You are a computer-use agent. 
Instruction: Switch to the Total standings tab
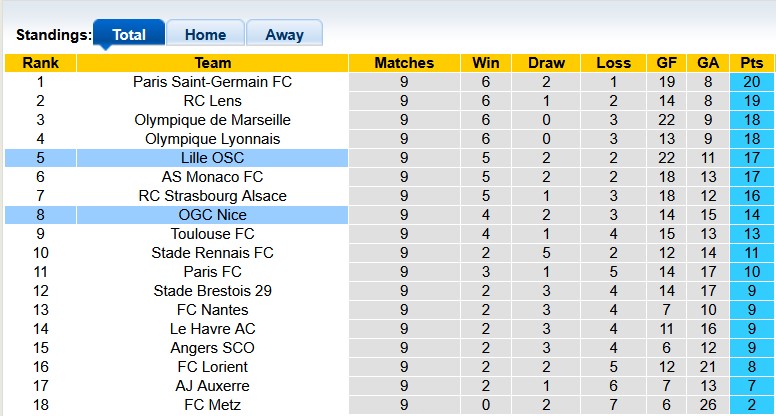coord(129,34)
